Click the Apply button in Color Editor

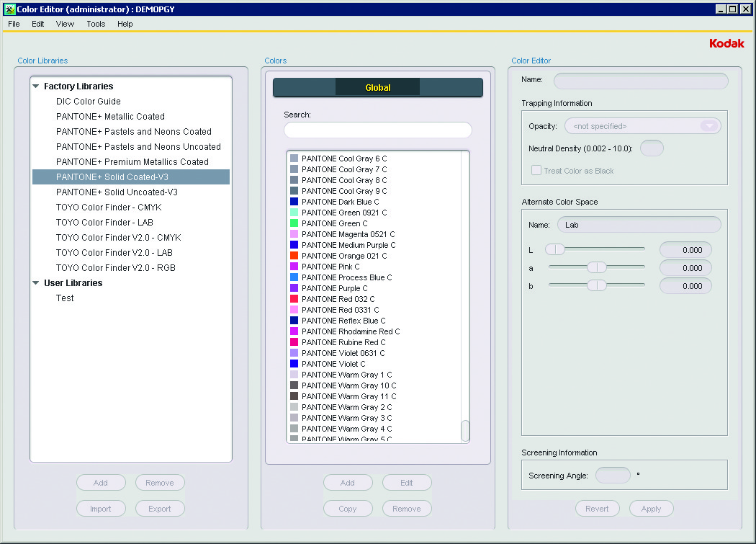tap(652, 509)
